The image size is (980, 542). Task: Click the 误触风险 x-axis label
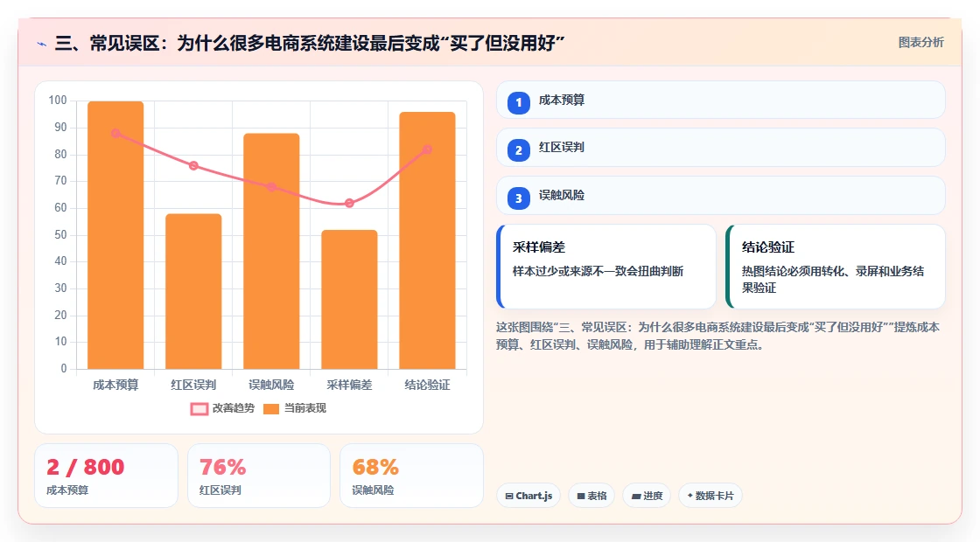271,385
